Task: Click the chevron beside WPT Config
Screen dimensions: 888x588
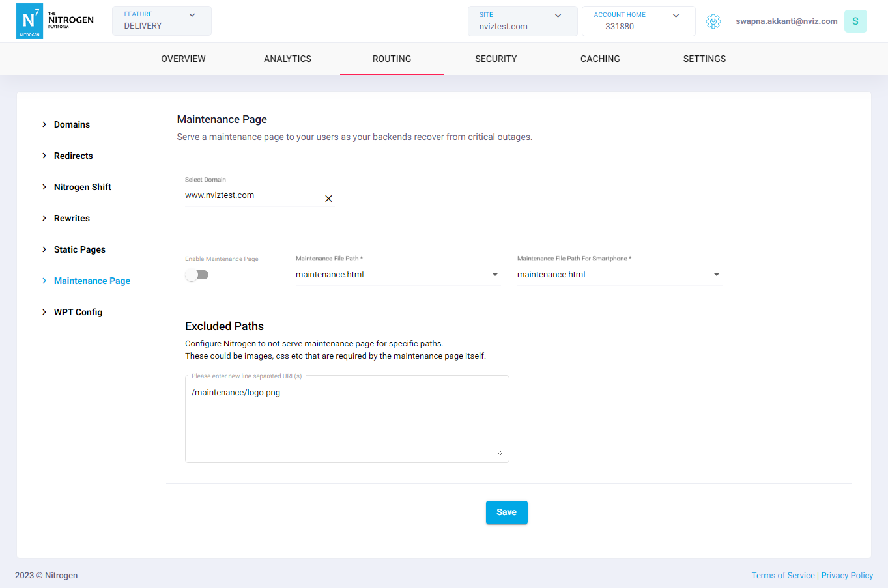Action: pyautogui.click(x=44, y=312)
